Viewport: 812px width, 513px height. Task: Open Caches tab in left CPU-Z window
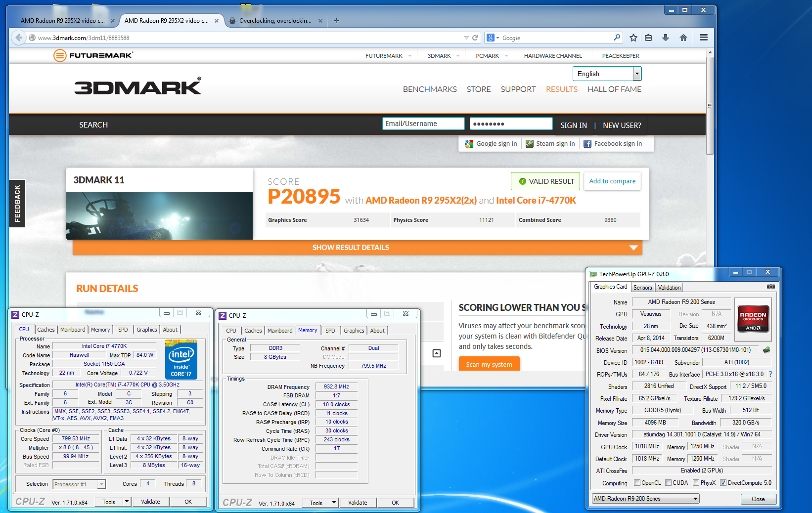pyautogui.click(x=46, y=330)
